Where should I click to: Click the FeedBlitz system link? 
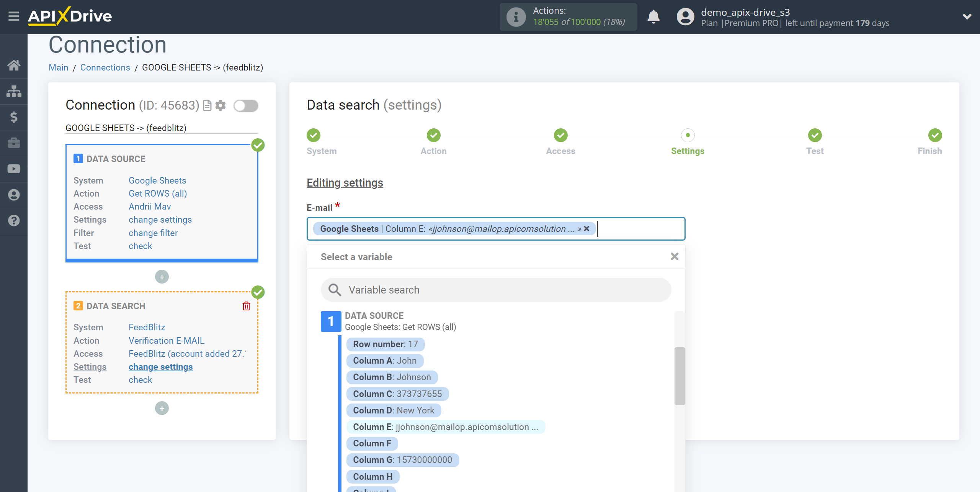pos(147,327)
